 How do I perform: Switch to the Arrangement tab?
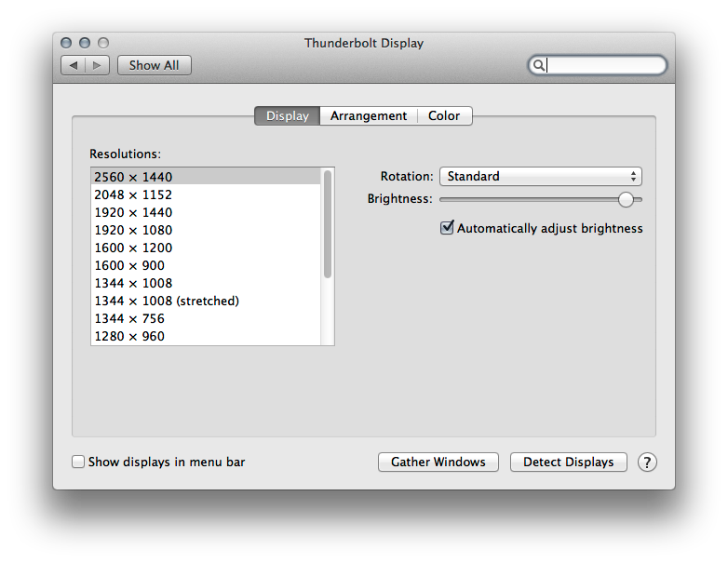[369, 116]
